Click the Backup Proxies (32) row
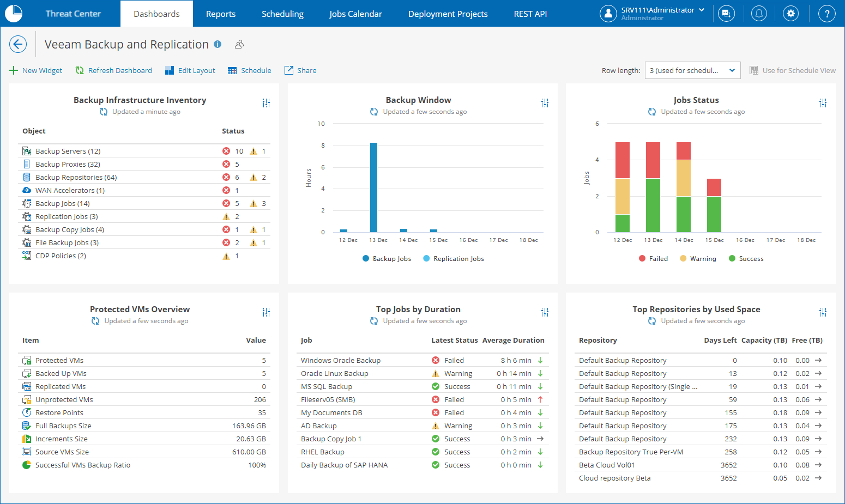Viewport: 845px width, 504px height. point(144,164)
